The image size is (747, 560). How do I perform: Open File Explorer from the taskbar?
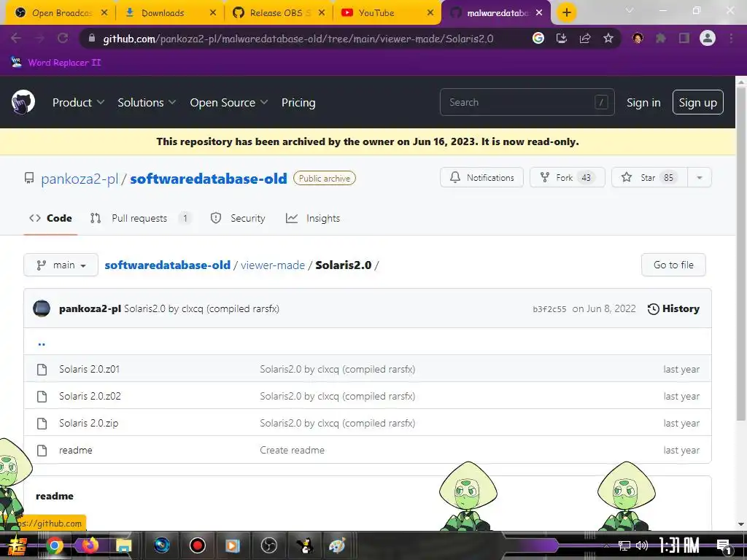(124, 545)
